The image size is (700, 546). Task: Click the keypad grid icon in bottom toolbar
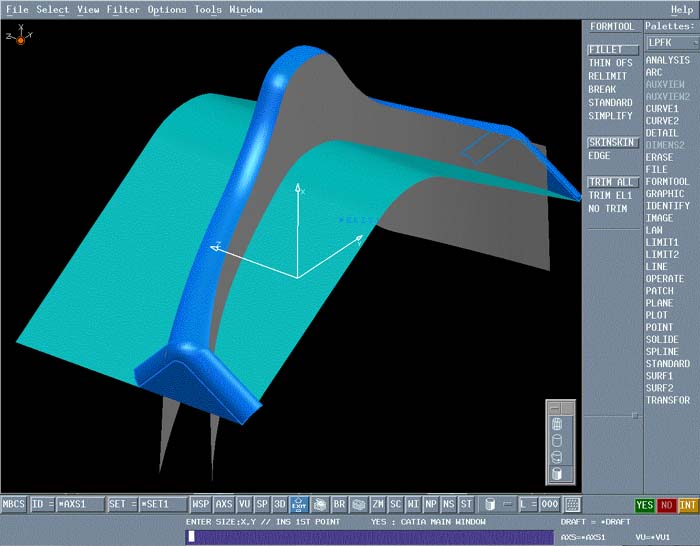573,504
